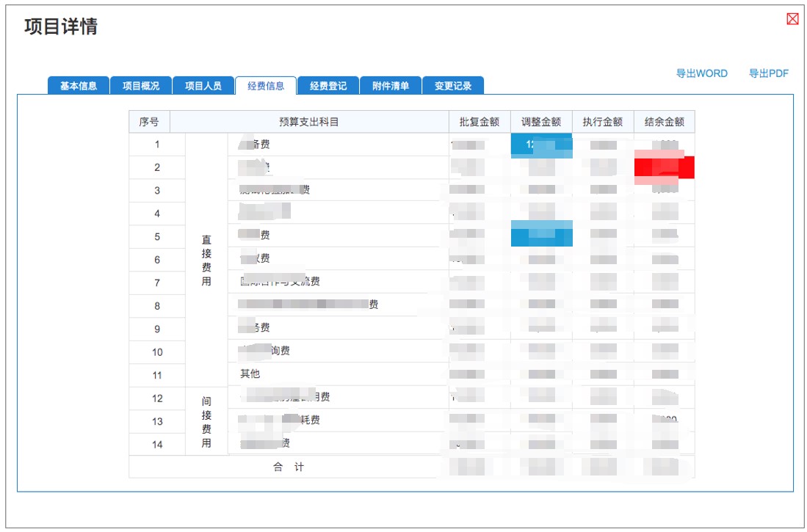807x532 pixels.
Task: Select the blue 调整金额 cell in row 5
Action: [x=541, y=233]
